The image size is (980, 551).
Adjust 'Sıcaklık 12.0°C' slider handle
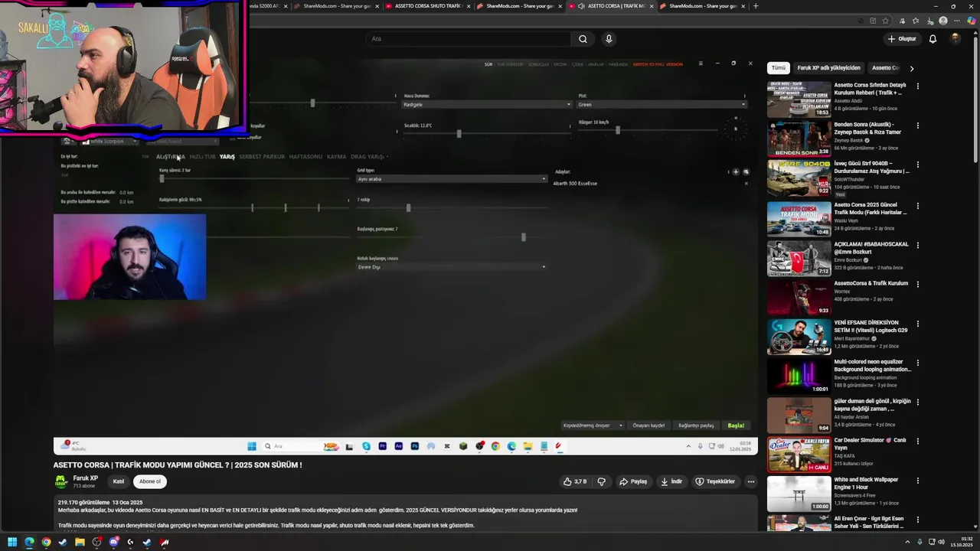coord(459,133)
